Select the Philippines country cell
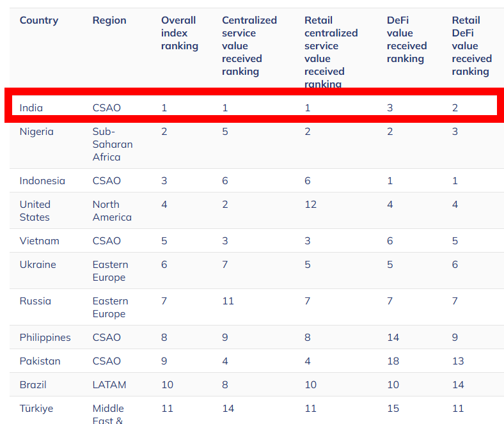 (x=45, y=338)
